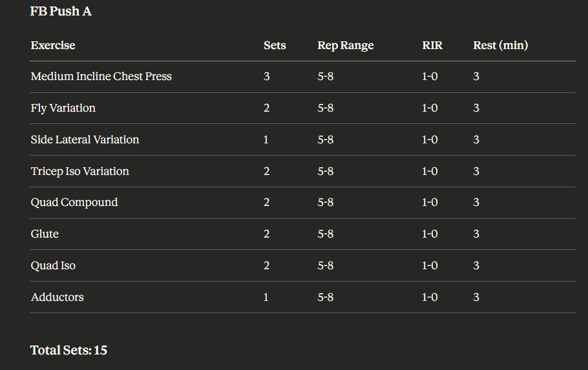The width and height of the screenshot is (588, 370).
Task: Click the Total Sets: 15 text
Action: click(x=68, y=350)
